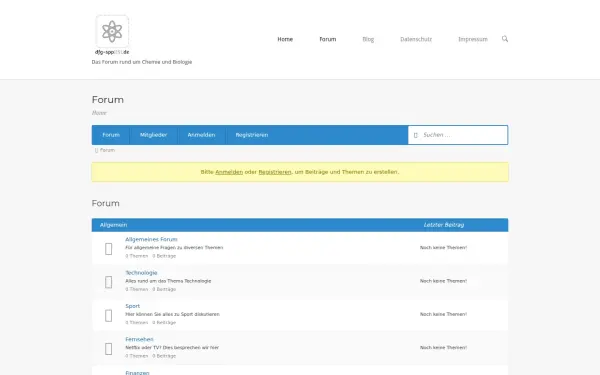Click the djg-spp site name text
Viewport: 600px width, 375px height.
coord(112,52)
